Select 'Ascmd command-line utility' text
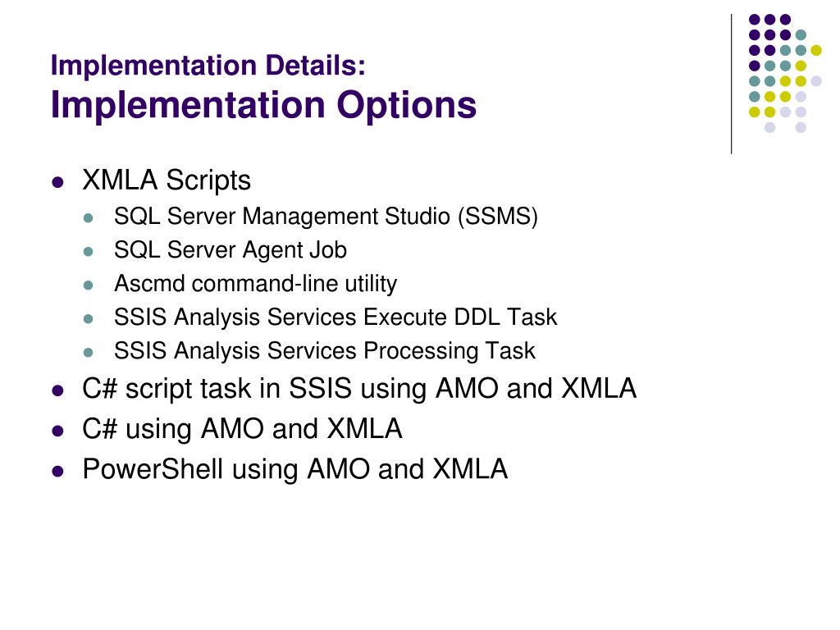 click(256, 283)
